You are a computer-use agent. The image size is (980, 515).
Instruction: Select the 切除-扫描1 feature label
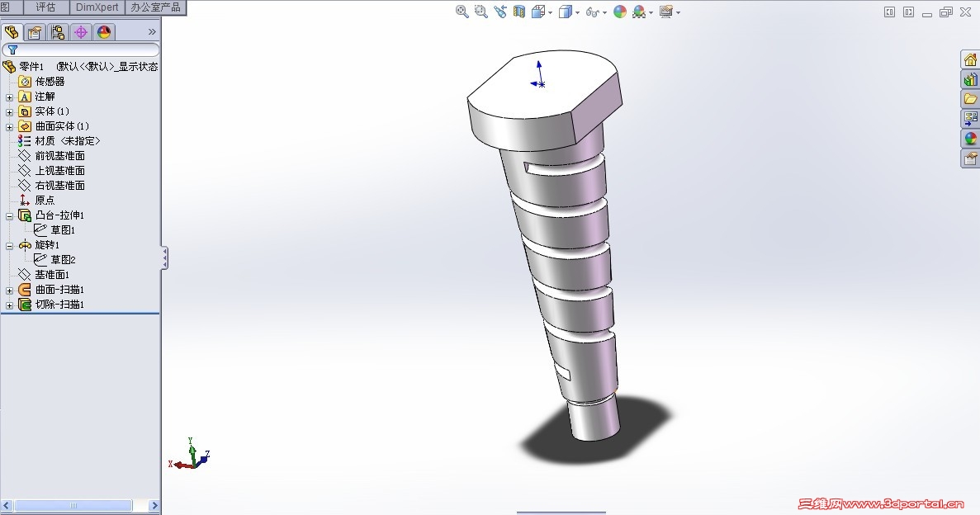click(60, 305)
